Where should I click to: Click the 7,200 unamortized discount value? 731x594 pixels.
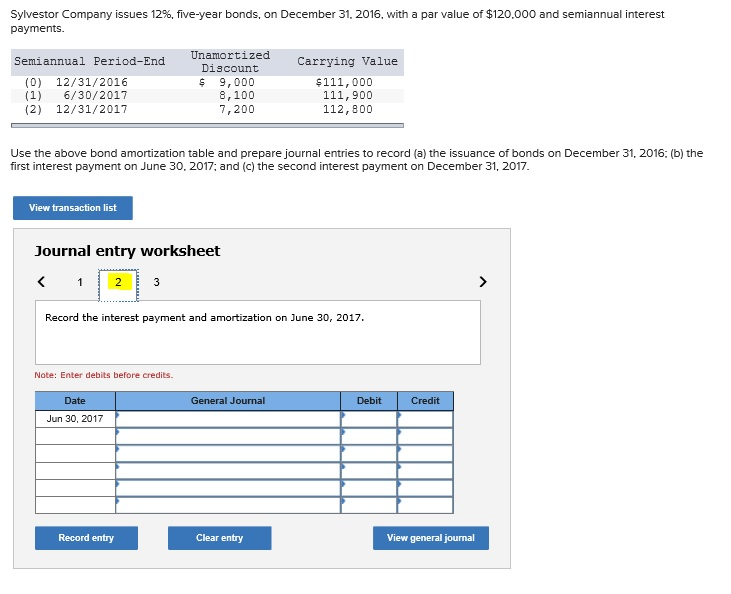(x=237, y=110)
